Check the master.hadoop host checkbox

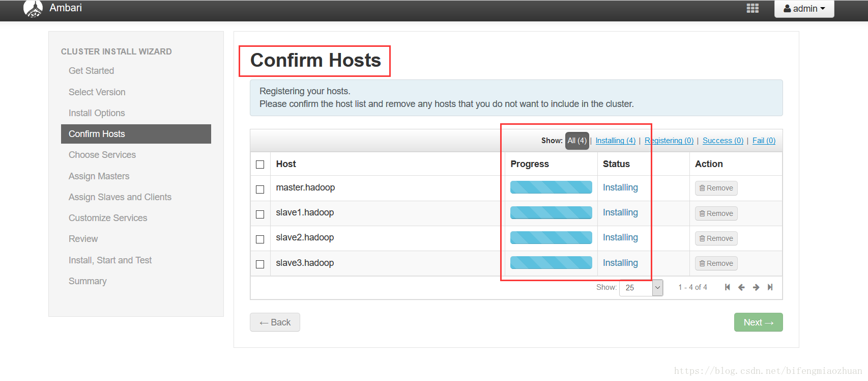click(260, 189)
